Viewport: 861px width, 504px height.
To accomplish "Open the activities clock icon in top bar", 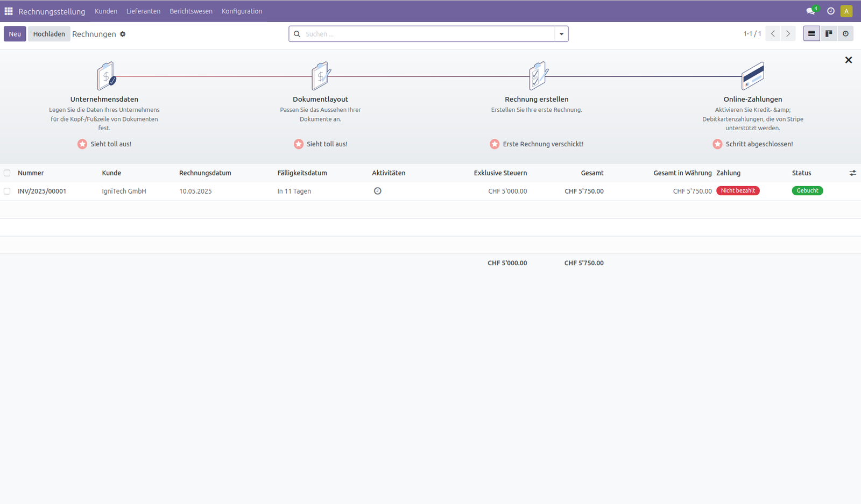I will [x=831, y=11].
